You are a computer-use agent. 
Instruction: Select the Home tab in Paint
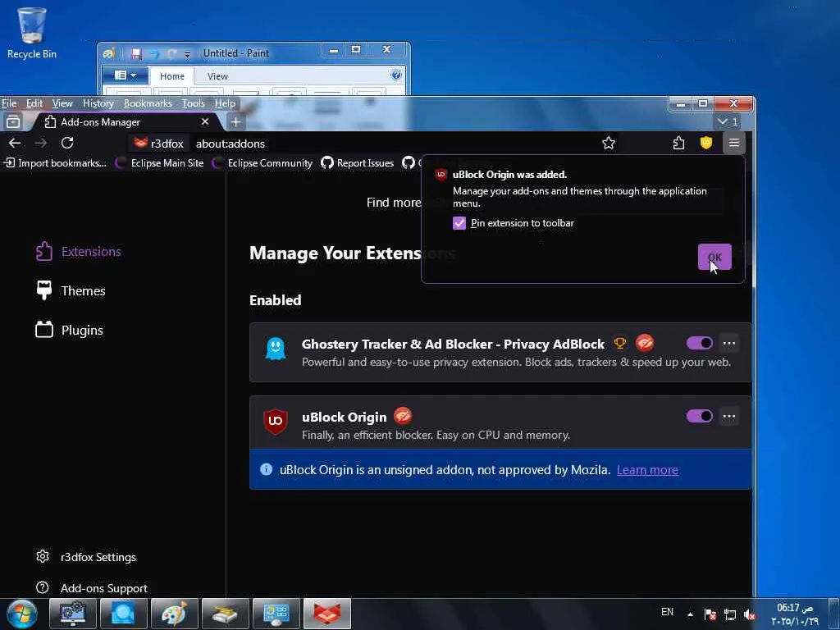(x=172, y=76)
